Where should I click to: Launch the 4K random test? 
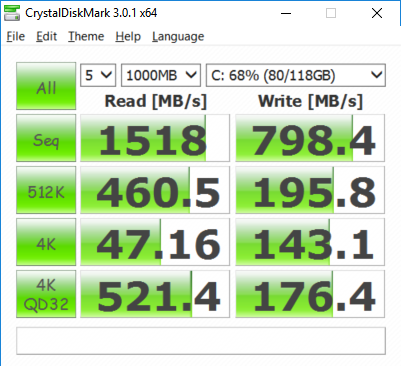point(46,242)
